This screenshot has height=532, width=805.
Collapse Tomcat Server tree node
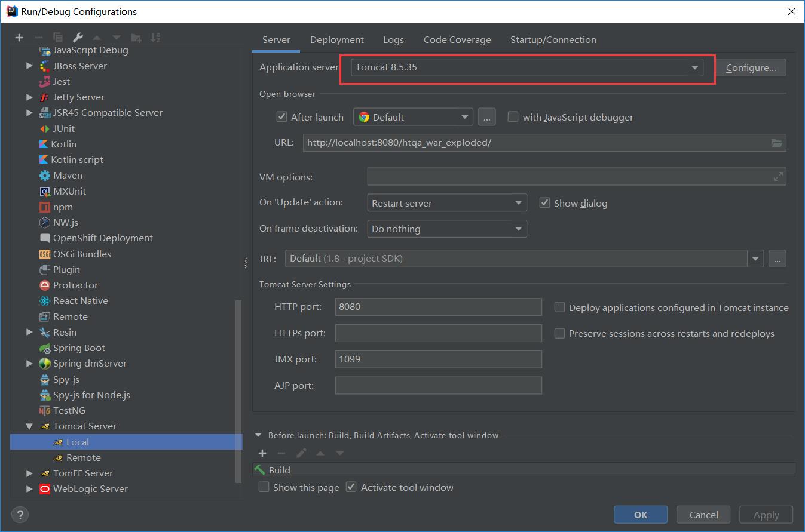[x=29, y=426]
